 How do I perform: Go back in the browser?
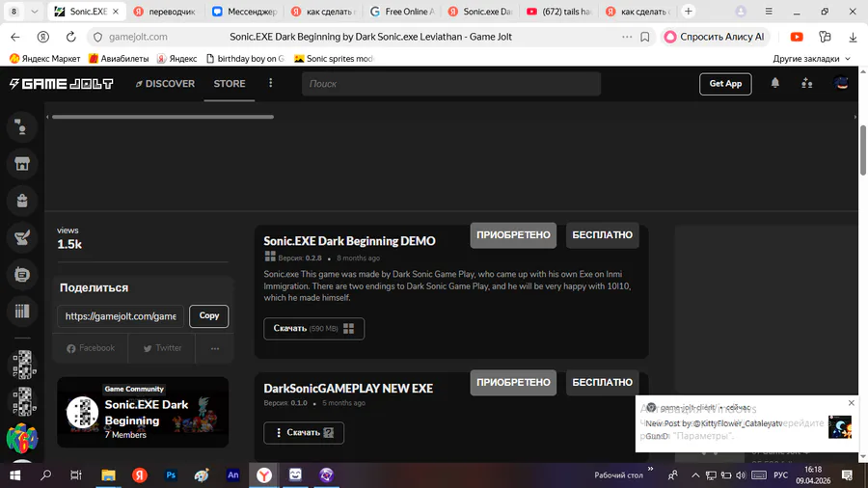click(x=15, y=37)
